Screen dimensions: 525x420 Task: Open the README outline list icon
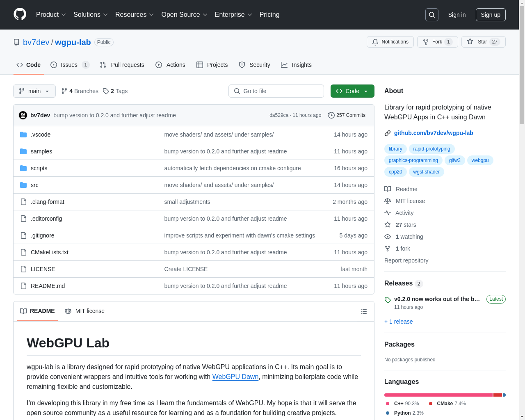363,311
